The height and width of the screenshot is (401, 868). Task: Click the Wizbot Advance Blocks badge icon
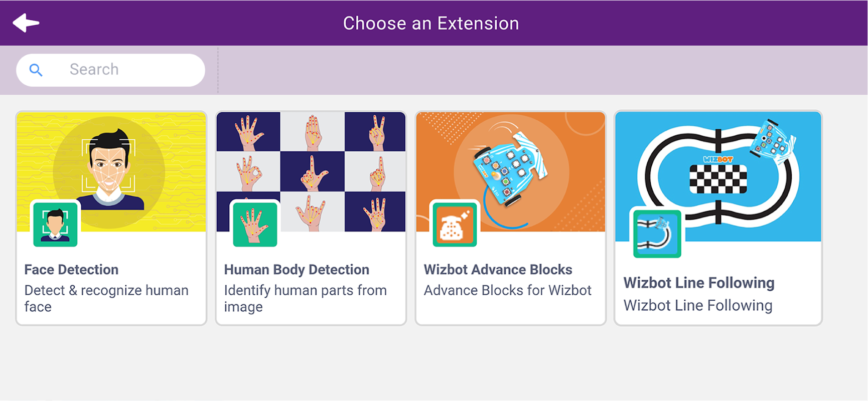tap(455, 225)
